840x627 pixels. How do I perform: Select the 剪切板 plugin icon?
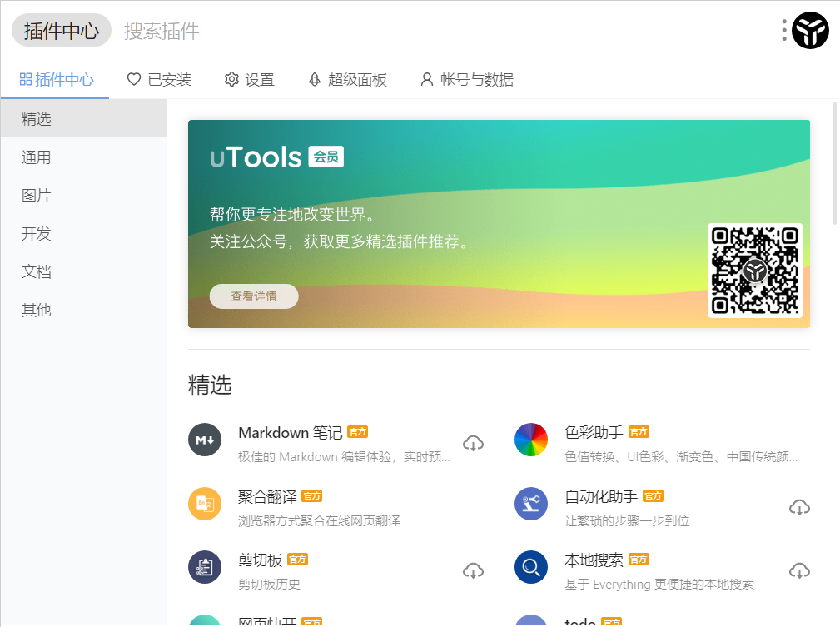205,568
